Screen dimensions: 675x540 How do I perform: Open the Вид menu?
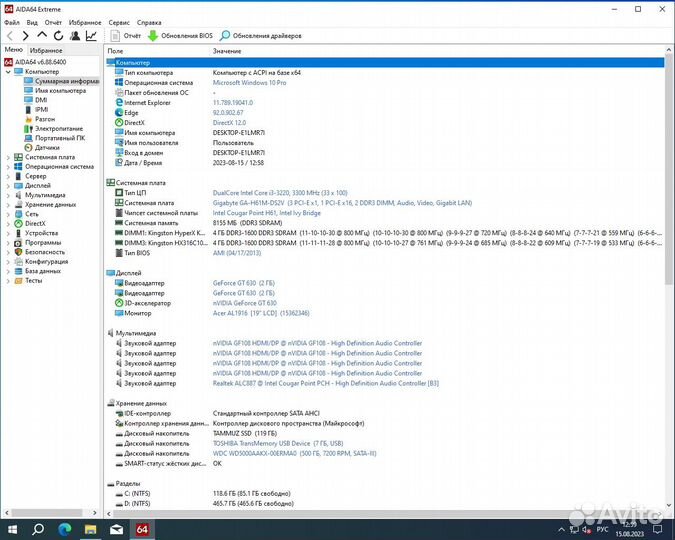click(x=32, y=22)
